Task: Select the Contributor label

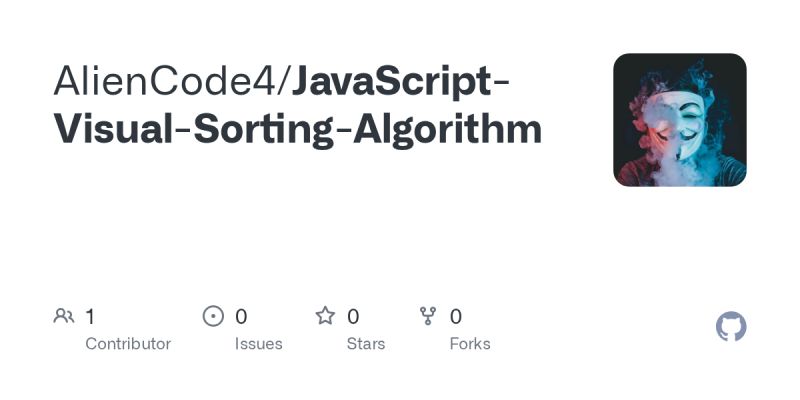Action: pos(128,344)
